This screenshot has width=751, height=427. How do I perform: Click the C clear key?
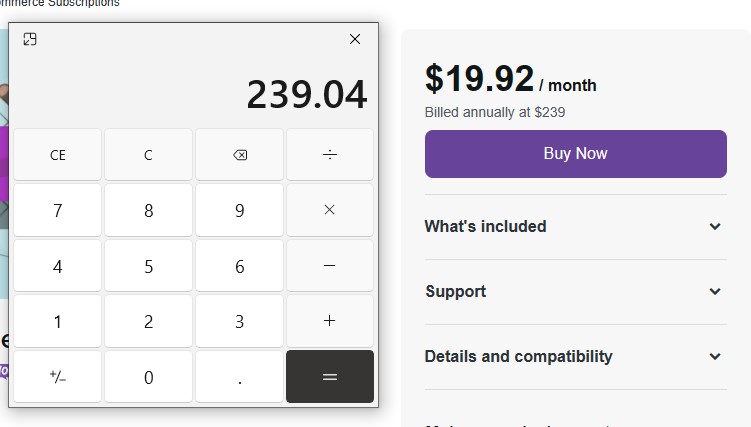point(148,155)
